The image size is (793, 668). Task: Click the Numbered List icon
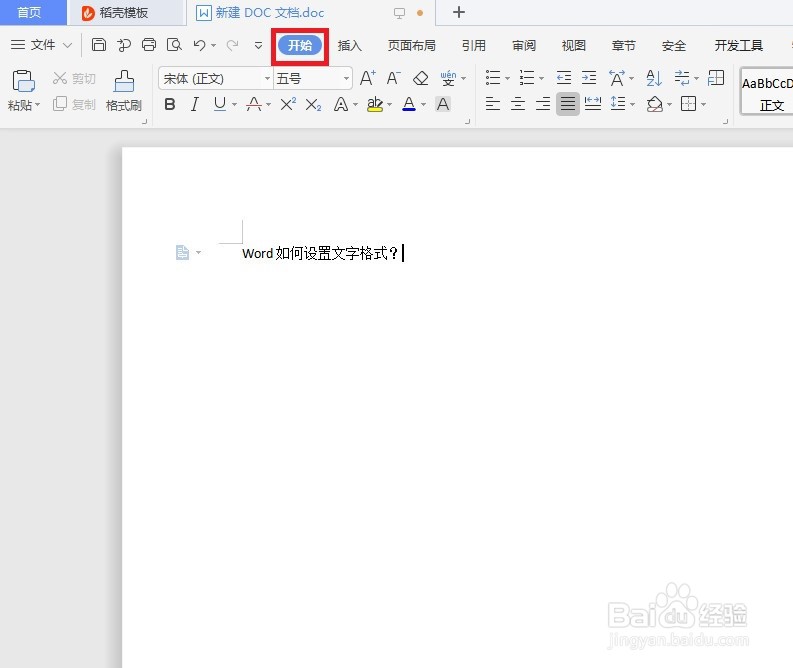click(526, 78)
